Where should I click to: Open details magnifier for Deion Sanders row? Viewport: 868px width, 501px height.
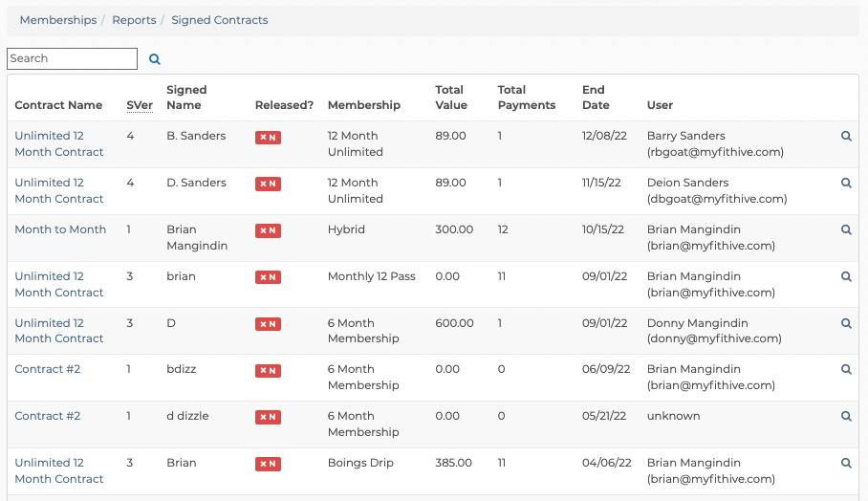[x=846, y=183]
